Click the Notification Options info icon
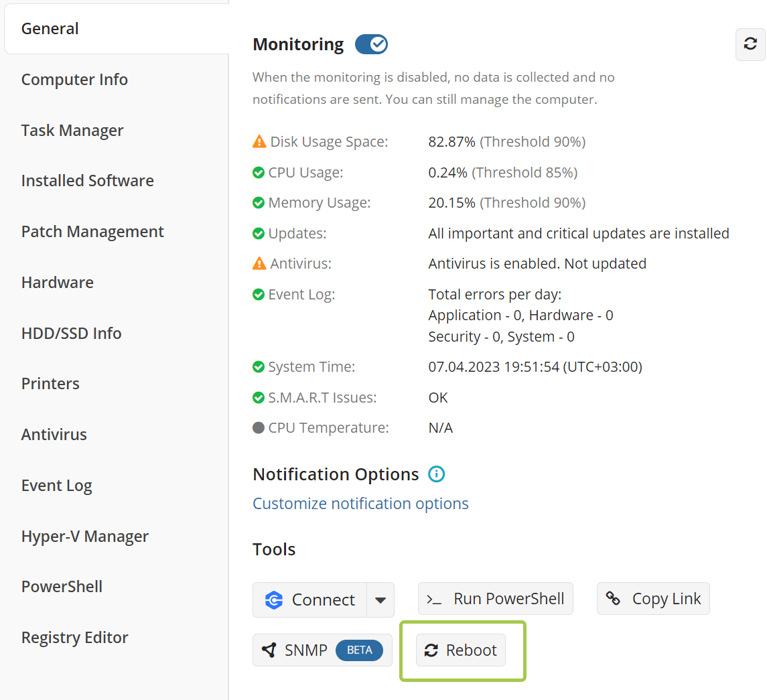The height and width of the screenshot is (700, 767). click(x=436, y=474)
